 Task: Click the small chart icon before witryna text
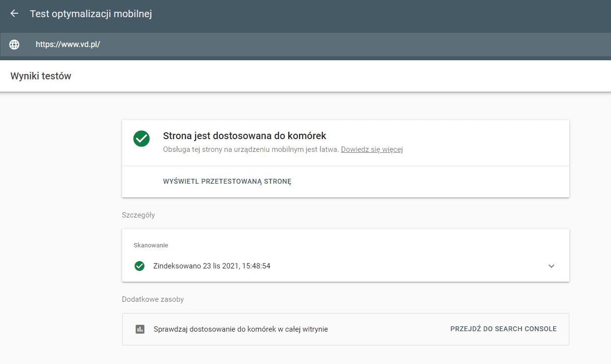coord(140,329)
